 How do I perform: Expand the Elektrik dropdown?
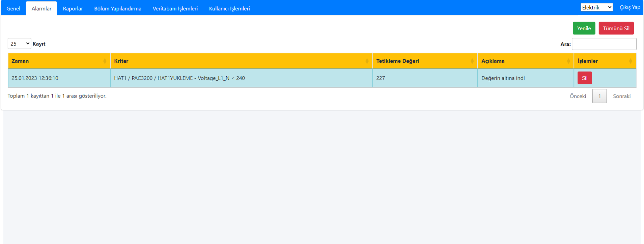[596, 7]
